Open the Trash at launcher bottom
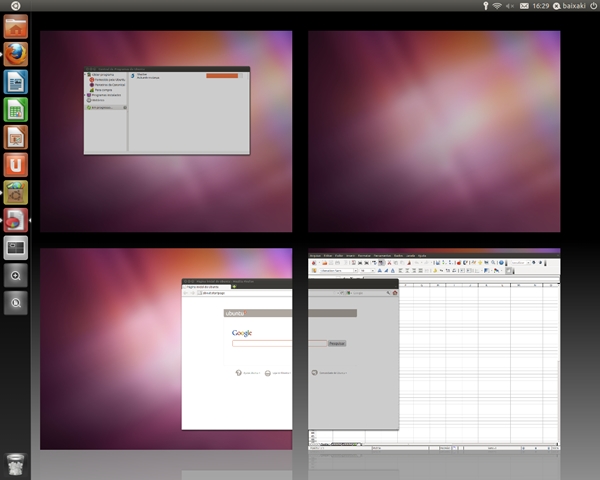Image resolution: width=600 pixels, height=480 pixels. pyautogui.click(x=15, y=463)
